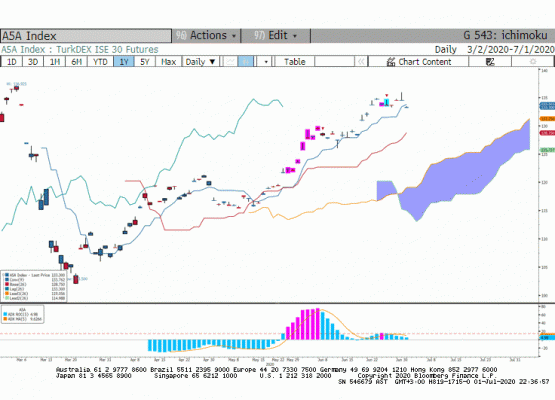555x400 pixels.
Task: Select the 5Y range button
Action: click(145, 62)
